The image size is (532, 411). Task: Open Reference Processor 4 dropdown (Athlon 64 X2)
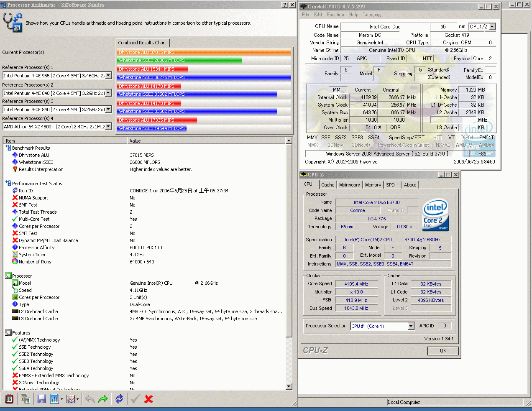[x=108, y=127]
